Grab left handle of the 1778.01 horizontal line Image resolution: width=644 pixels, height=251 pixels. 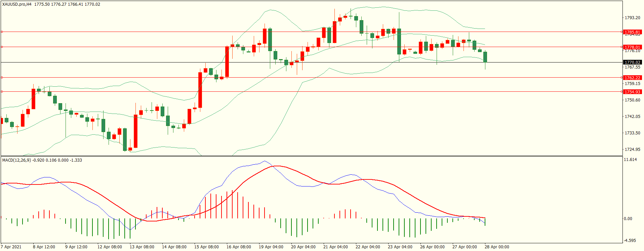(x=2, y=47)
